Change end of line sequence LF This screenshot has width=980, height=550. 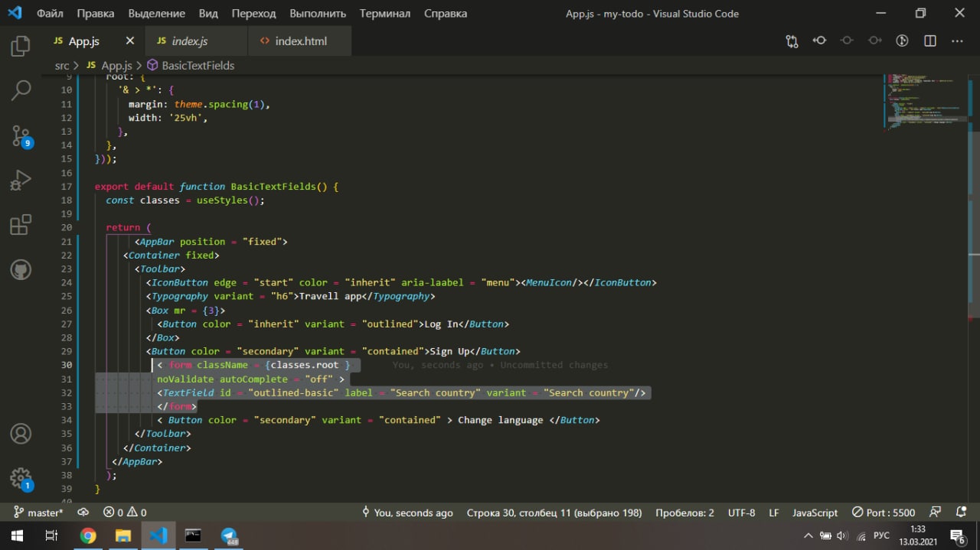click(x=774, y=513)
